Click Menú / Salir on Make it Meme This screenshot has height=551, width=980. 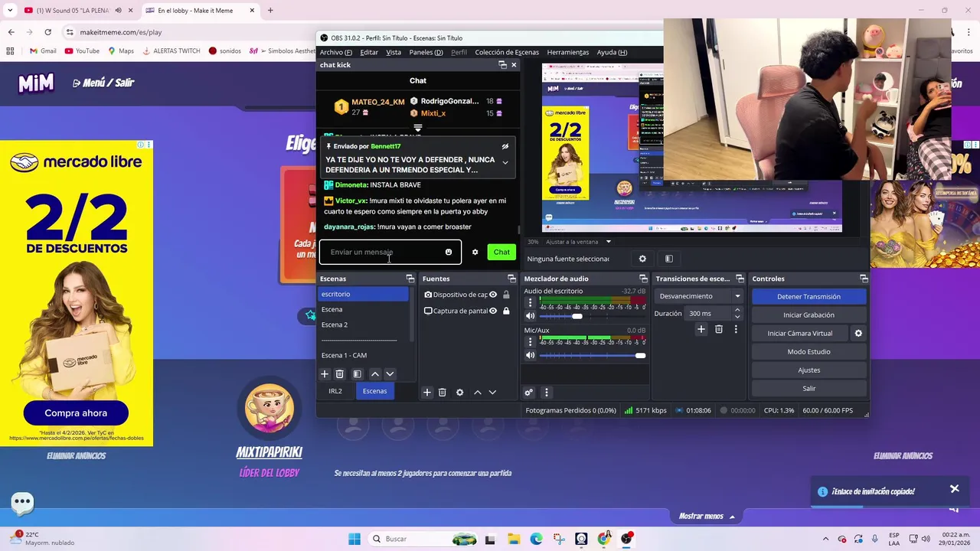[103, 83]
